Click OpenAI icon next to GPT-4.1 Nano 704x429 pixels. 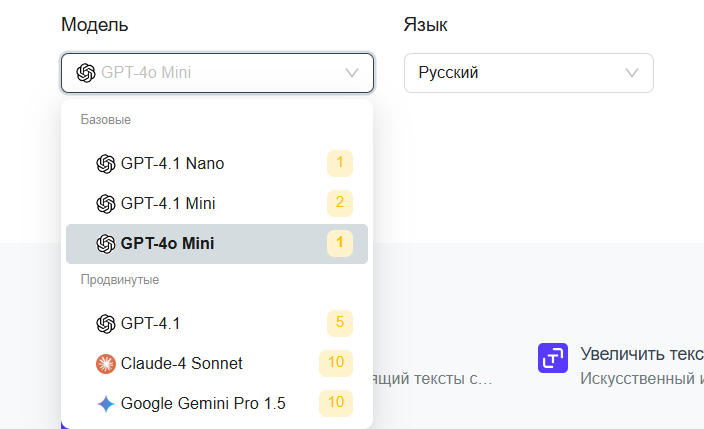pos(106,164)
